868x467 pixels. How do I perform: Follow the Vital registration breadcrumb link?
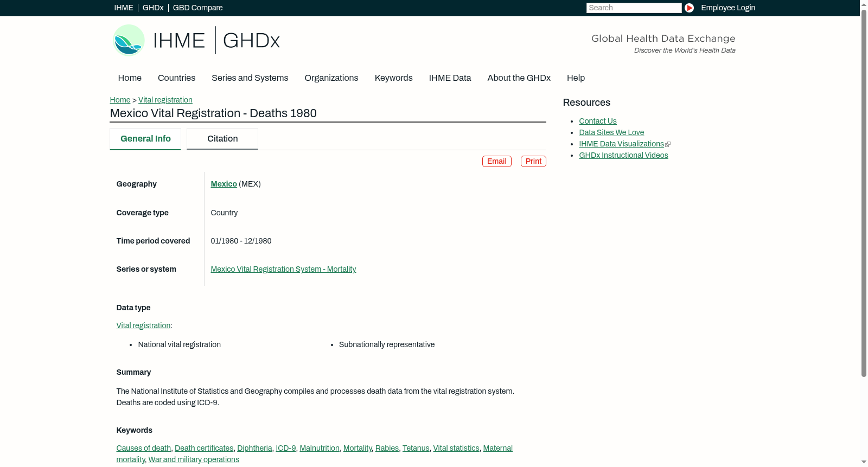[x=165, y=100]
